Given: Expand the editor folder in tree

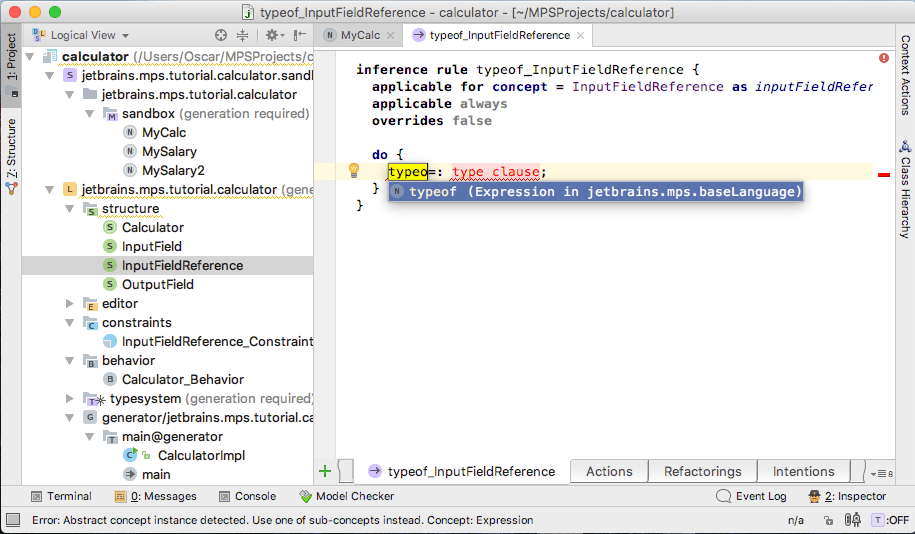Looking at the screenshot, I should [x=70, y=304].
